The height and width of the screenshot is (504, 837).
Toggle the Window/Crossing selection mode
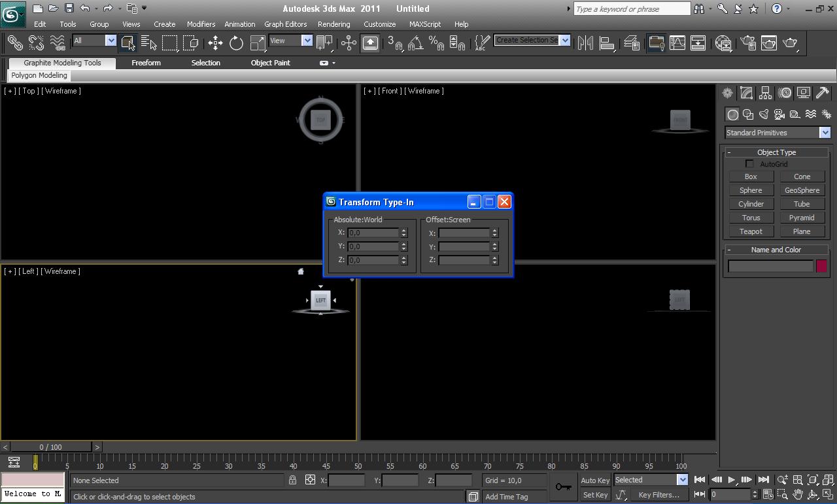[191, 43]
